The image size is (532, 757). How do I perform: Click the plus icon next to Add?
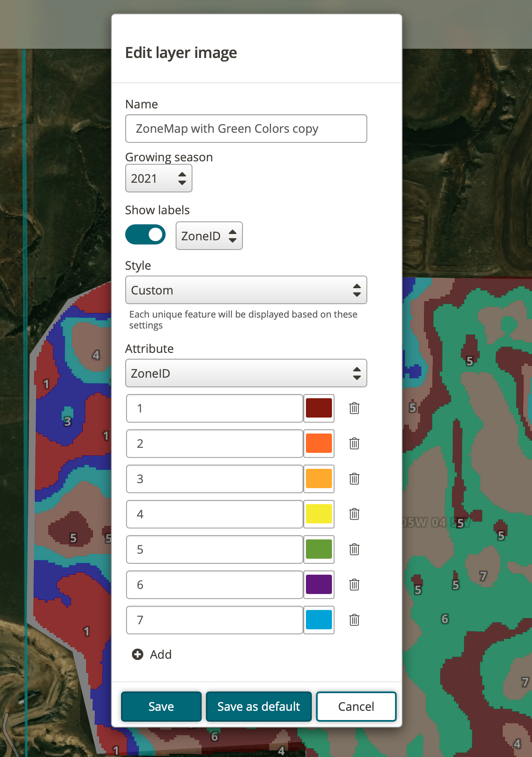point(137,654)
